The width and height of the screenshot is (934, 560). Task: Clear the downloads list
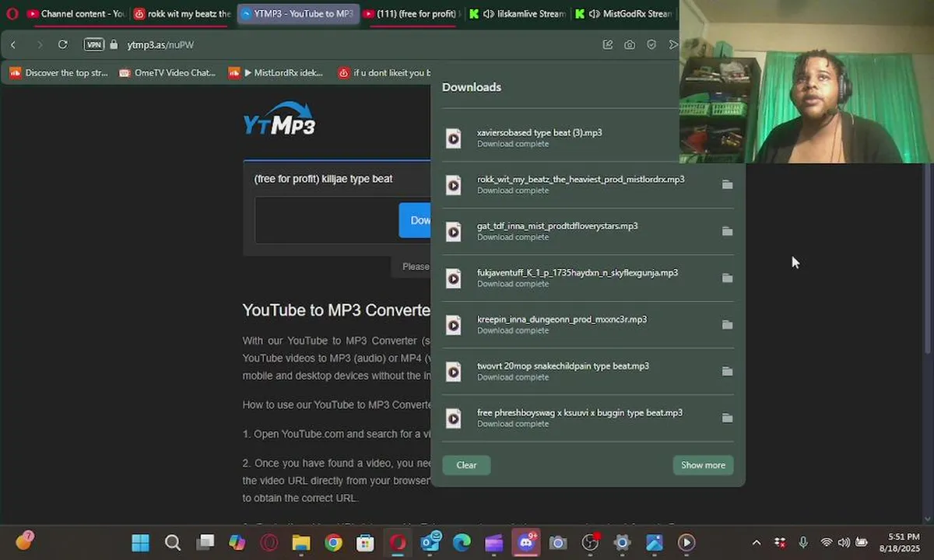466,465
